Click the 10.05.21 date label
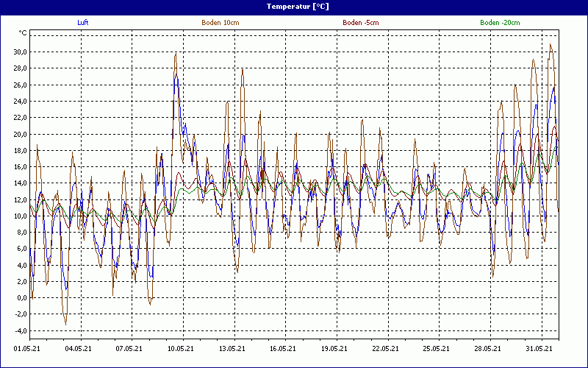Image resolution: width=588 pixels, height=368 pixels. tap(181, 349)
